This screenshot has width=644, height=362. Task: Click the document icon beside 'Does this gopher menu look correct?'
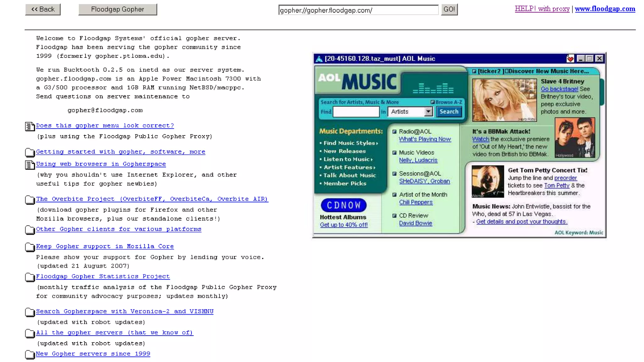click(x=30, y=126)
